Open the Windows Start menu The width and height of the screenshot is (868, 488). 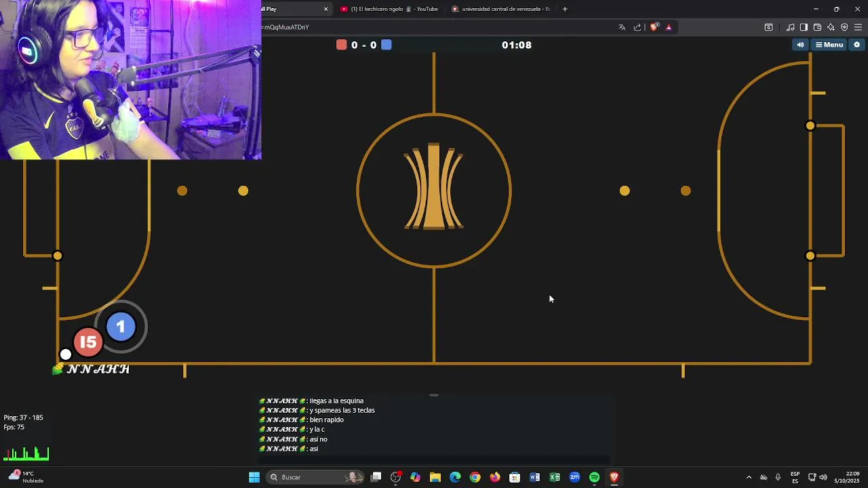[254, 477]
